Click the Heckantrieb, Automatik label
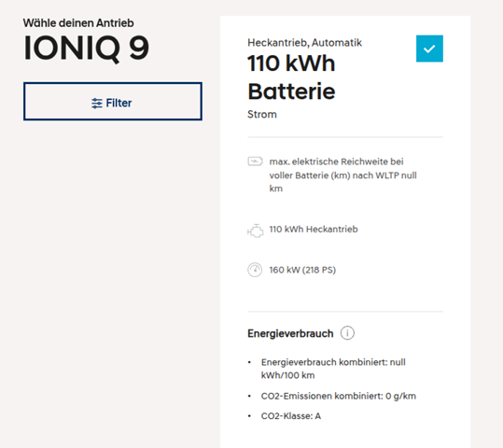 304,43
